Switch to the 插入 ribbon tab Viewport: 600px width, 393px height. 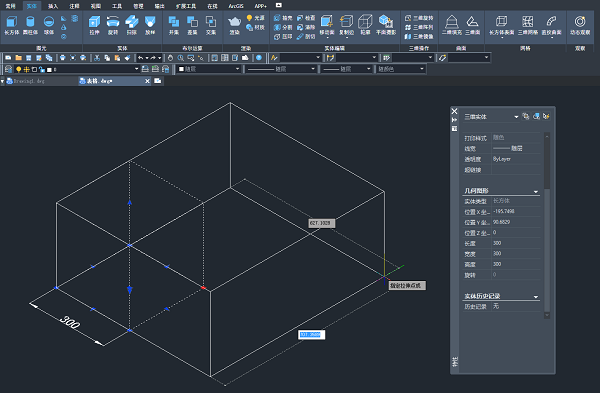(53, 6)
